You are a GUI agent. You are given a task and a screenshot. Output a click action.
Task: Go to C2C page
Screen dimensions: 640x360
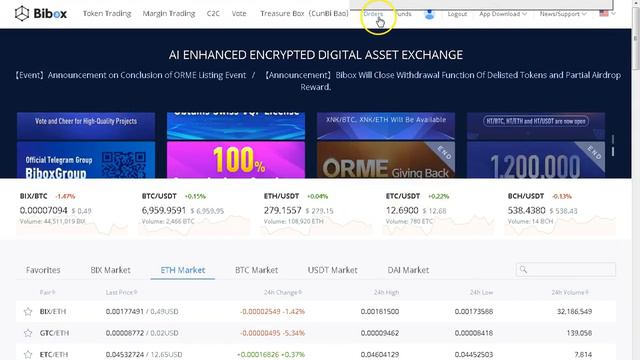[213, 13]
